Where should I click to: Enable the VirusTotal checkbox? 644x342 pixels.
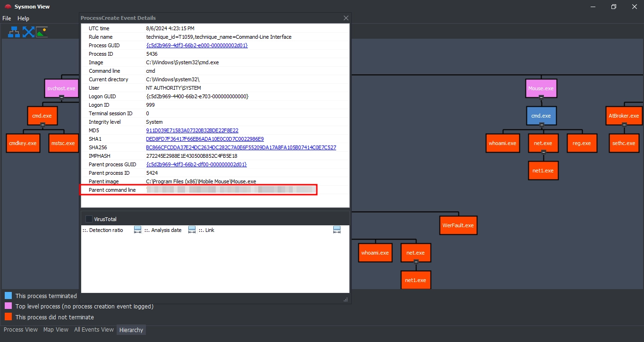(x=89, y=219)
